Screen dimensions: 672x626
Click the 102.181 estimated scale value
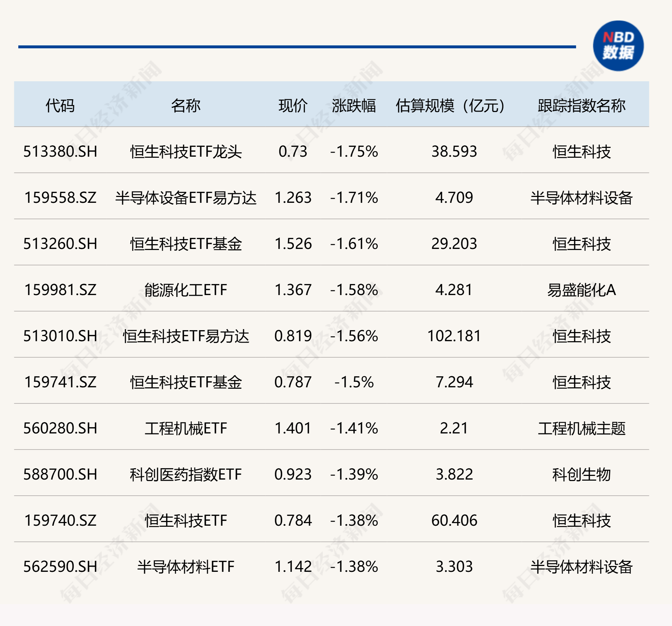tap(454, 336)
